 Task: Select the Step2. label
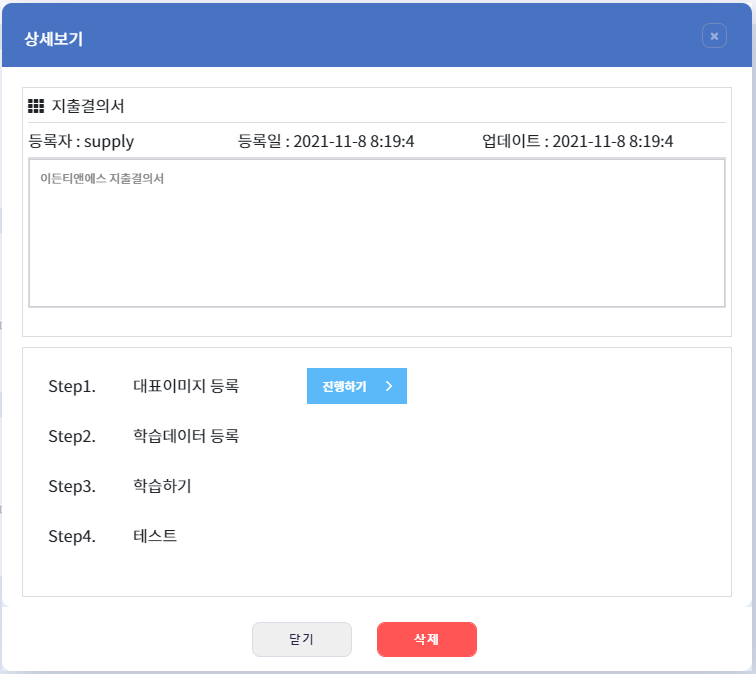[72, 436]
